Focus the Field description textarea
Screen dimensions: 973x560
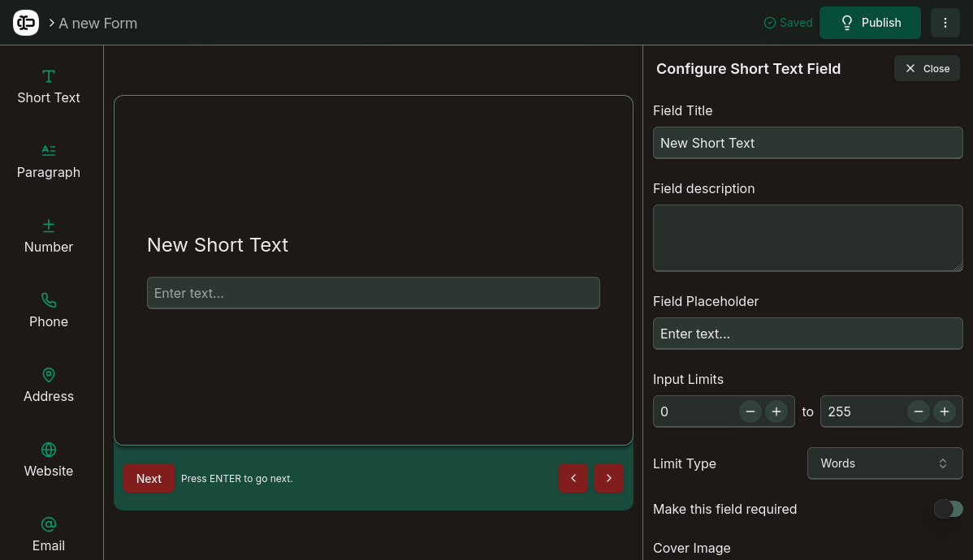pos(808,238)
